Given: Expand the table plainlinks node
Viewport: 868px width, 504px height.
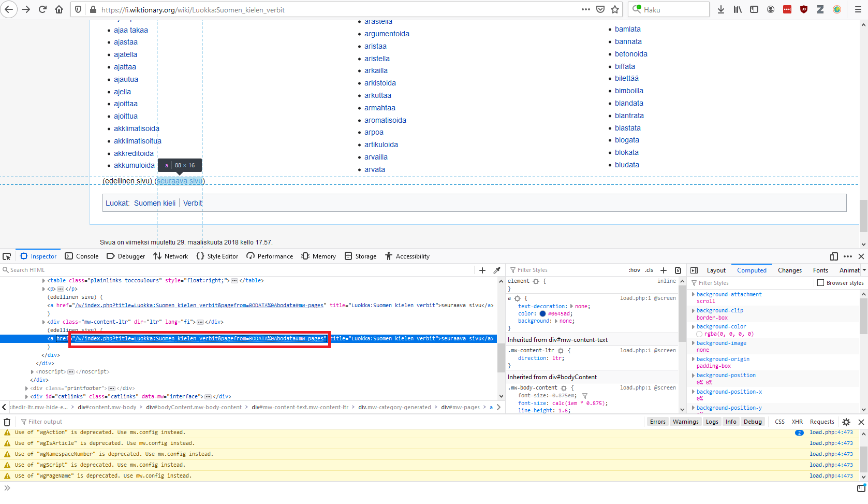Looking at the screenshot, I should pyautogui.click(x=43, y=281).
